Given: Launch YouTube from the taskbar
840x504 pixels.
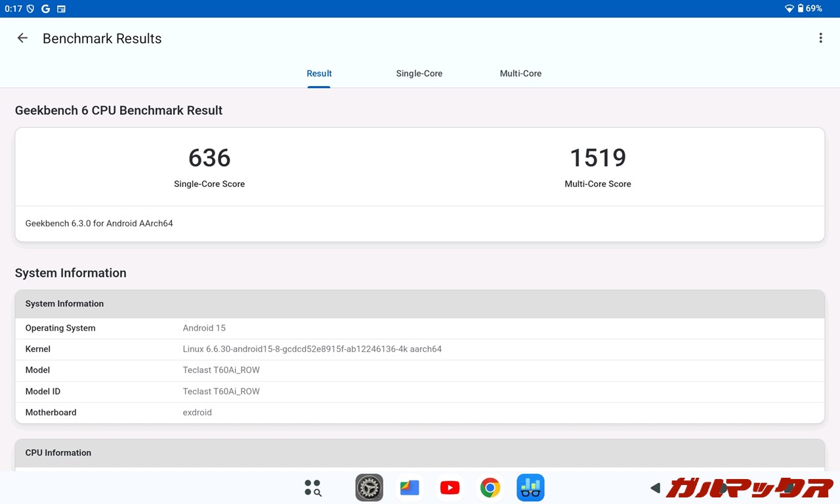Looking at the screenshot, I should (450, 488).
